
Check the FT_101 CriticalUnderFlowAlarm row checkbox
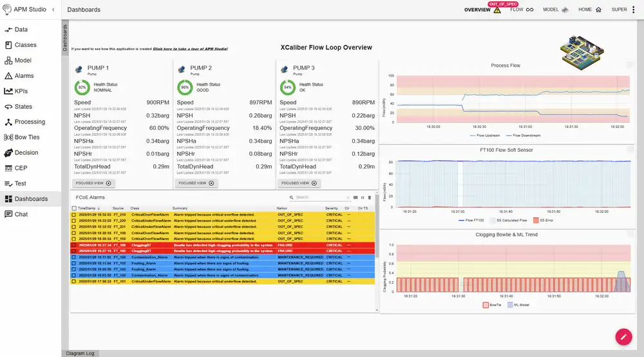74,282
